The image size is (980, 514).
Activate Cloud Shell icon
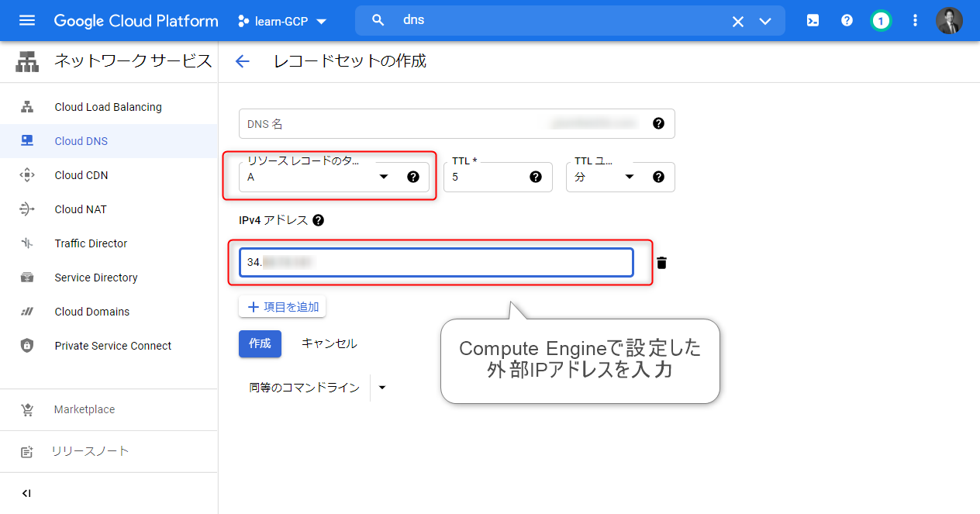[x=813, y=20]
